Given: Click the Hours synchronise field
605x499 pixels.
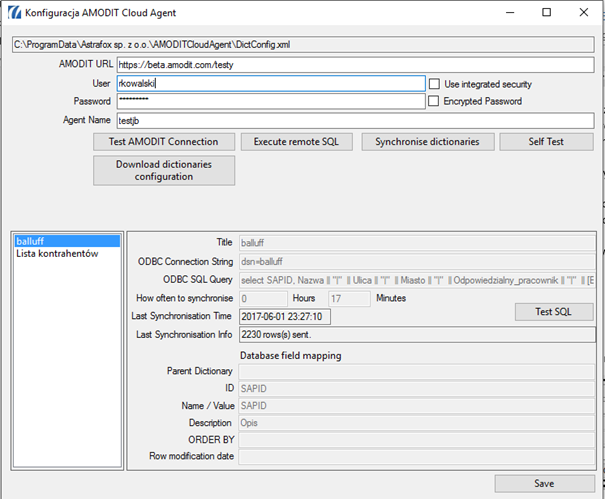Looking at the screenshot, I should click(264, 299).
